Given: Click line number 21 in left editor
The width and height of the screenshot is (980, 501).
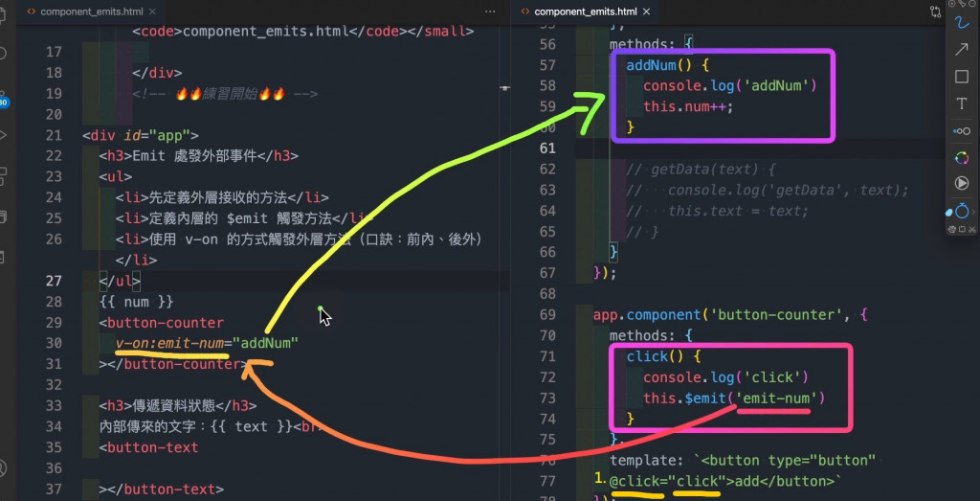Looking at the screenshot, I should [x=55, y=135].
